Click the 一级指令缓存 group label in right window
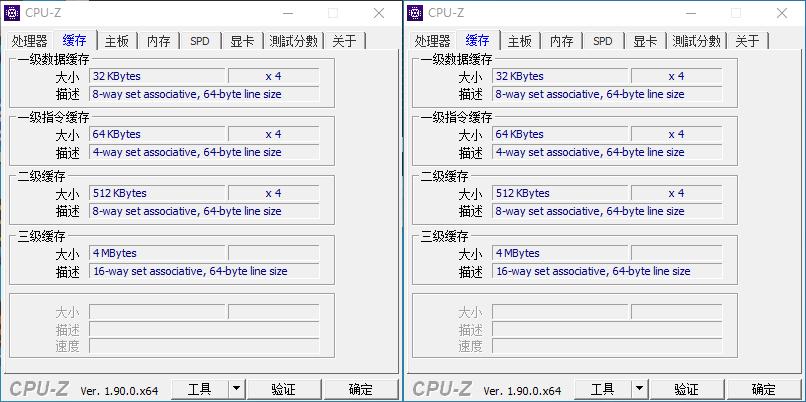The width and height of the screenshot is (806, 402). (456, 118)
